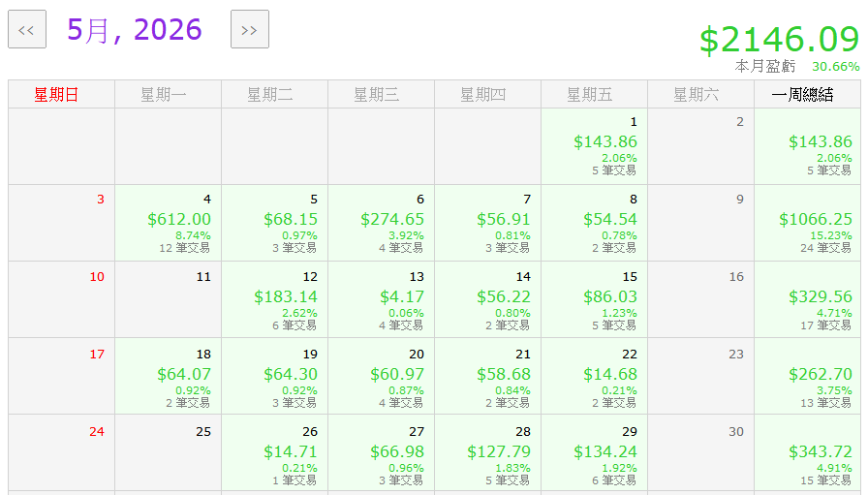Go to next month with >> button
The width and height of the screenshot is (868, 495).
pyautogui.click(x=250, y=29)
